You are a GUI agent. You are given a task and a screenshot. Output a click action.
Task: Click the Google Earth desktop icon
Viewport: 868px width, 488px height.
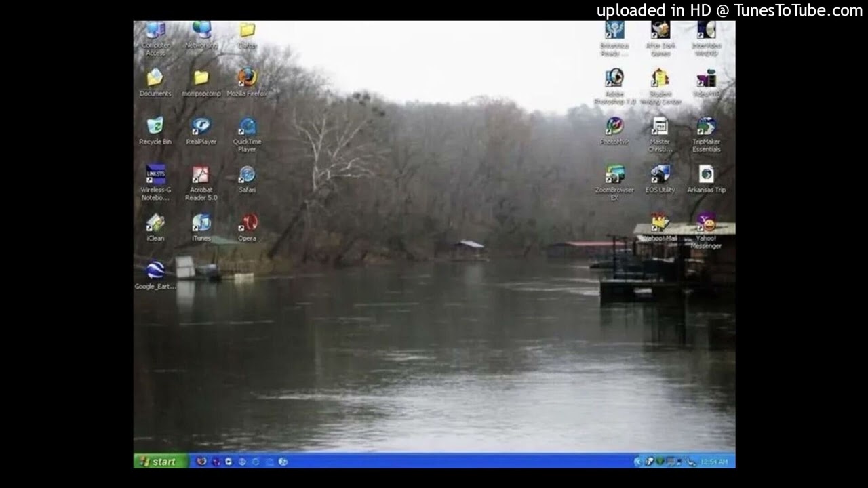click(x=155, y=276)
